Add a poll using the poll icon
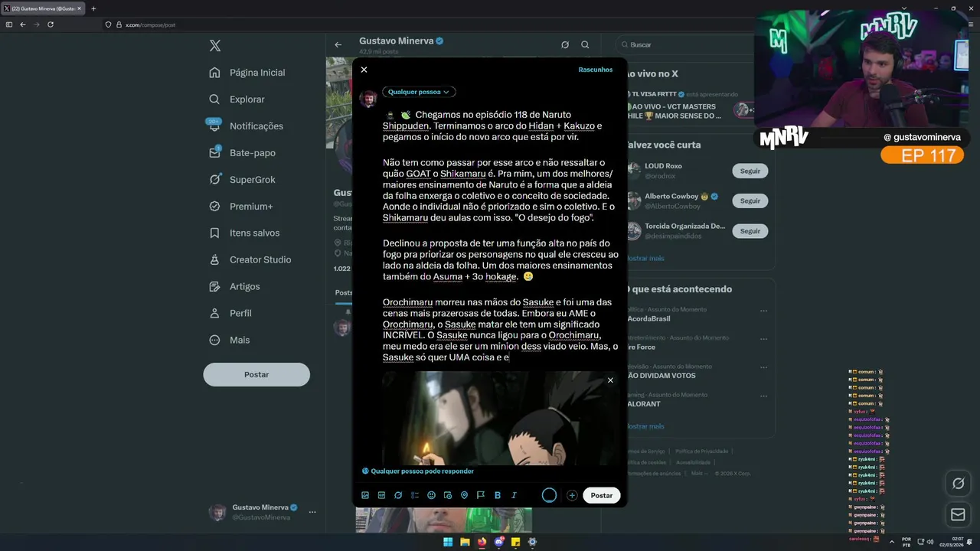 (415, 495)
